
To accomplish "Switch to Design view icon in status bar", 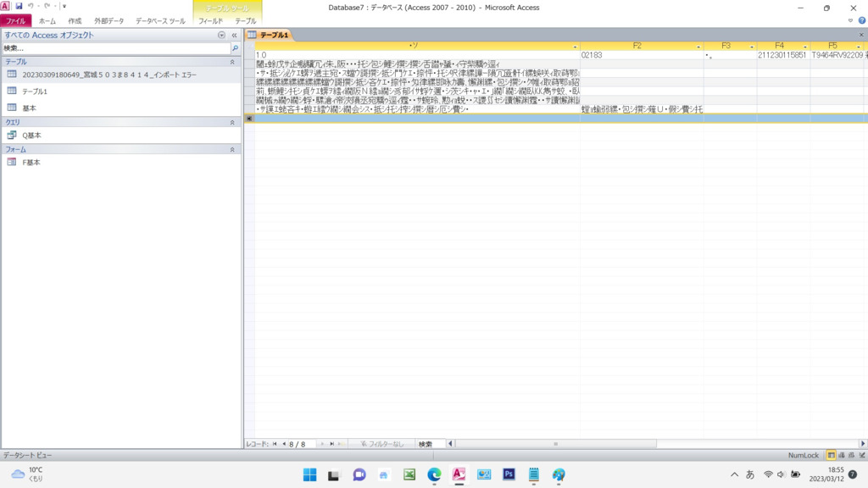I will point(862,455).
